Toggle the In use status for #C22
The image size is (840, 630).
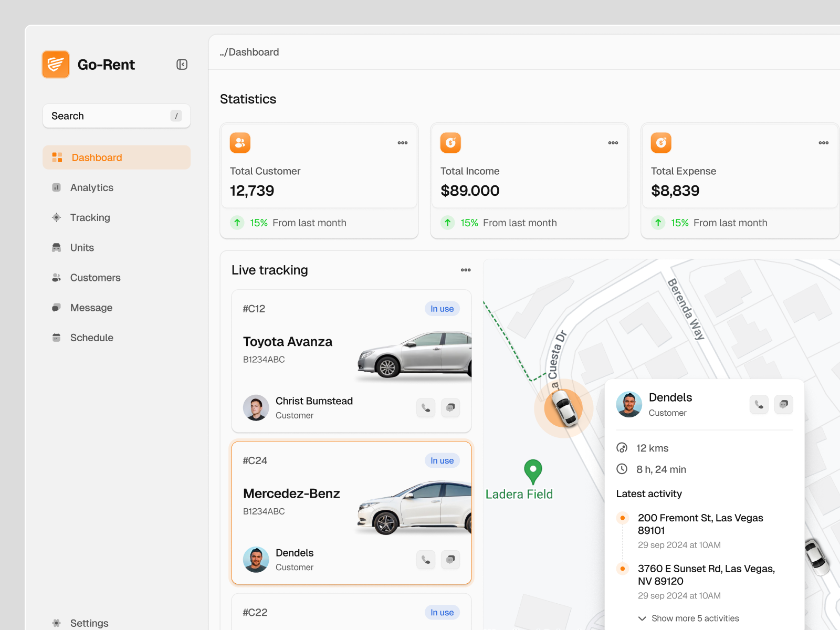[x=442, y=612]
